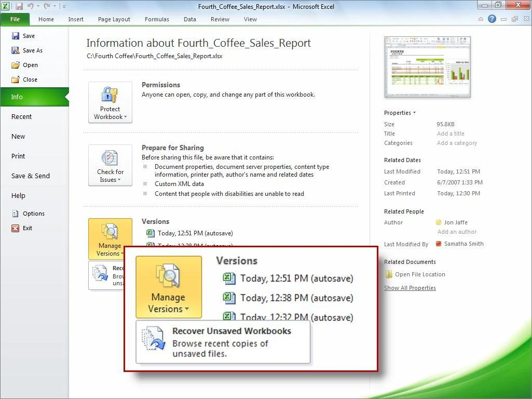Image resolution: width=532 pixels, height=399 pixels.
Task: Click Exit with the red X icon
Action: (22, 228)
